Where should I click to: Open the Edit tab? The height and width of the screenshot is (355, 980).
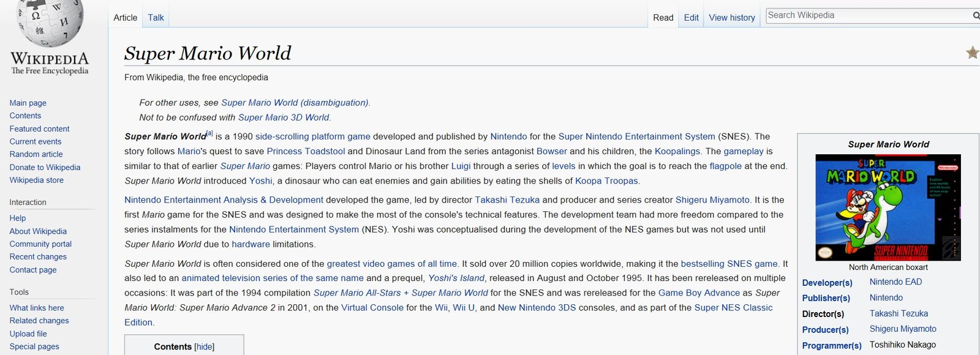click(x=691, y=18)
